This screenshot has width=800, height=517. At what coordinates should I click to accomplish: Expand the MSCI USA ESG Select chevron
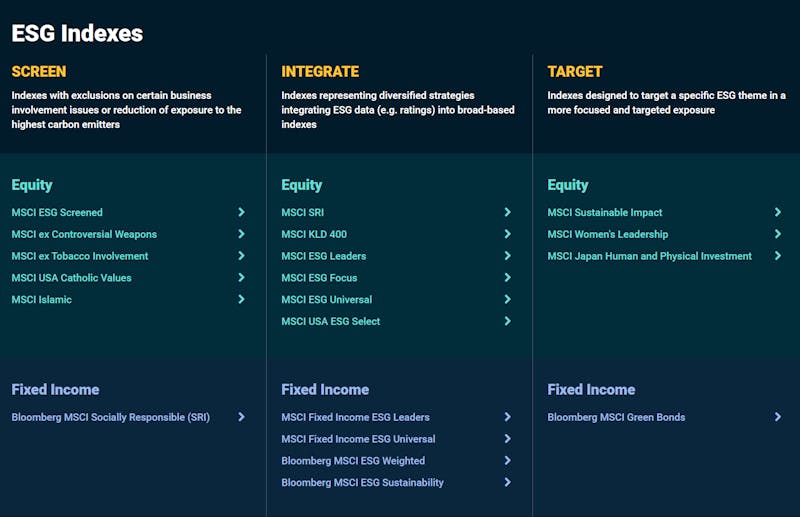pos(508,321)
